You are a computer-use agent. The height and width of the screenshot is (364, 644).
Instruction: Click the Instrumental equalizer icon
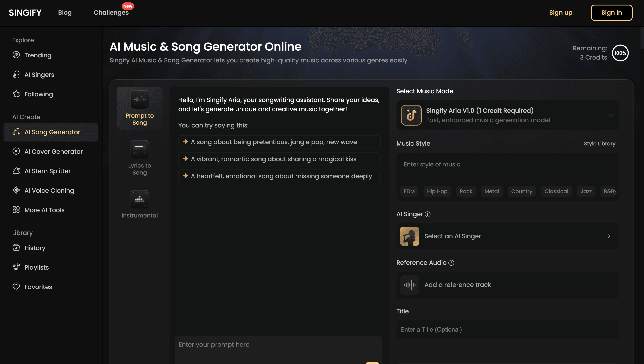(x=140, y=199)
